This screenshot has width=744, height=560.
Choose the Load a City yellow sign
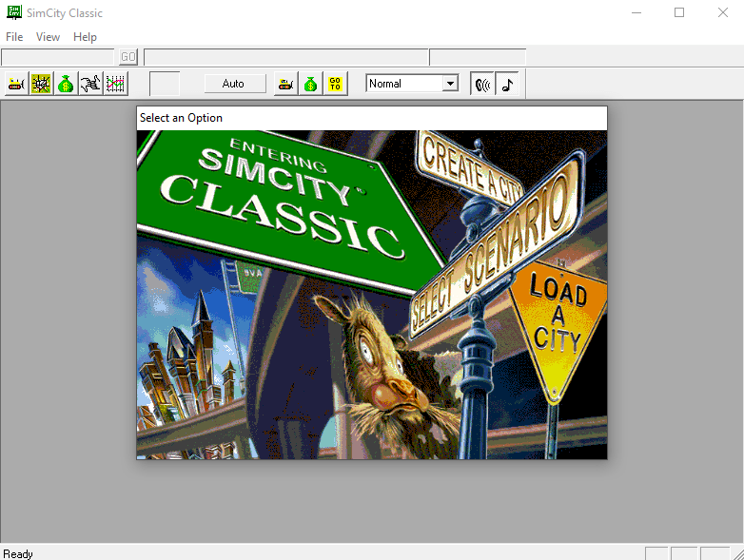point(558,327)
